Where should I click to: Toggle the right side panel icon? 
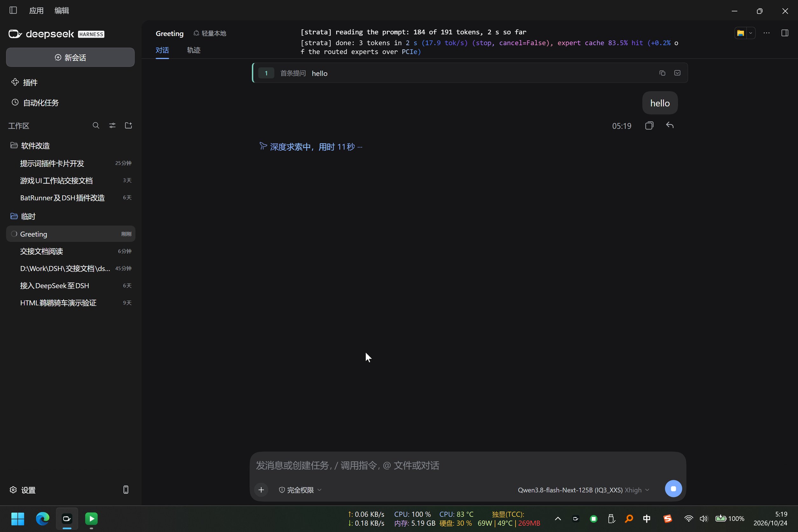(x=785, y=33)
